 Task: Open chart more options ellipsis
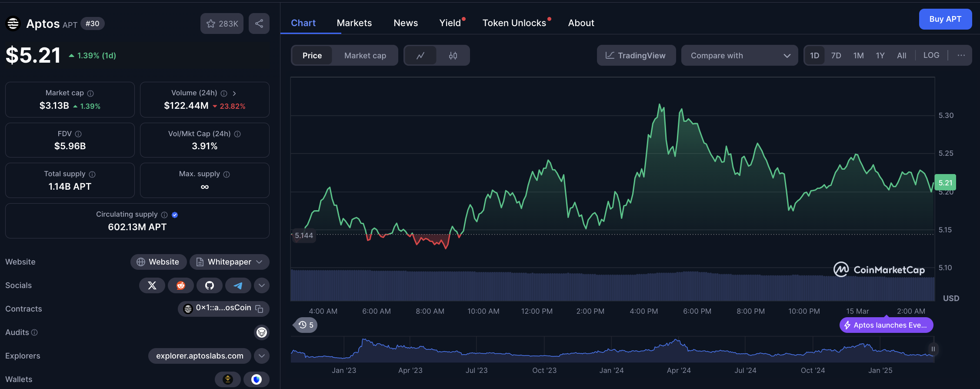[961, 55]
